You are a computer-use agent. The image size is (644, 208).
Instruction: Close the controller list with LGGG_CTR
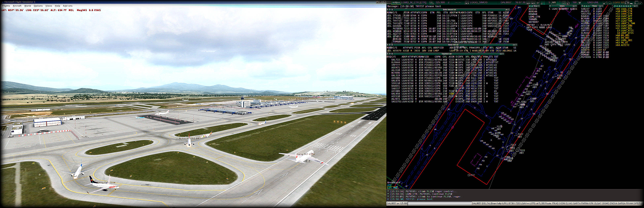click(637, 6)
